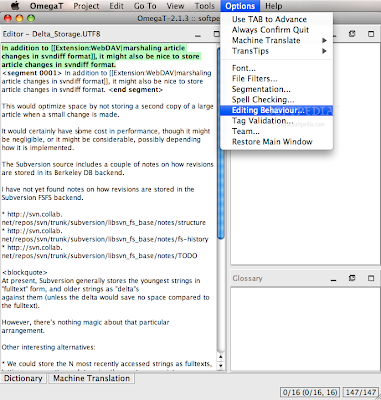Click the <blockquote> tag line
381x400 pixels.
click(25, 272)
